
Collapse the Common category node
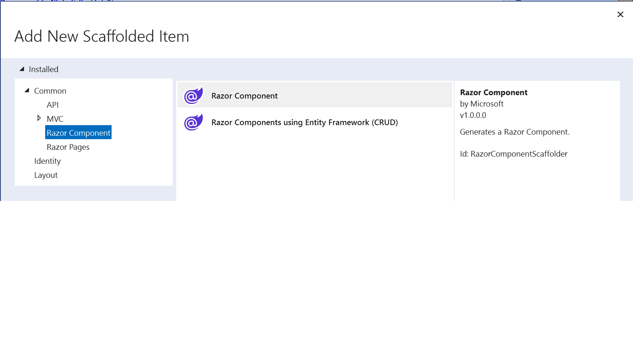(x=27, y=90)
